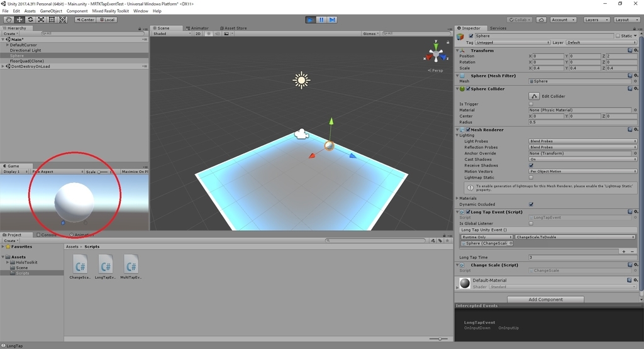Click the sun Directional Light gizmo in scene
Screen dimensions: 644x349
pyautogui.click(x=301, y=80)
